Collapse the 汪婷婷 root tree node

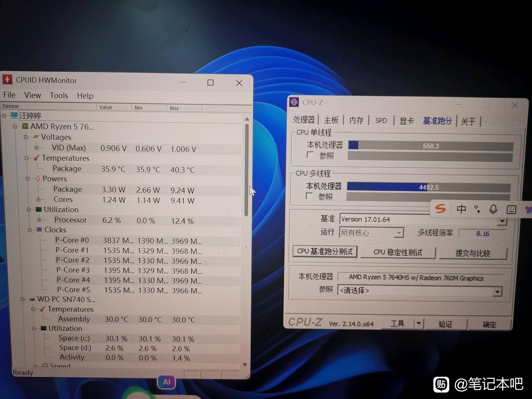coord(4,116)
